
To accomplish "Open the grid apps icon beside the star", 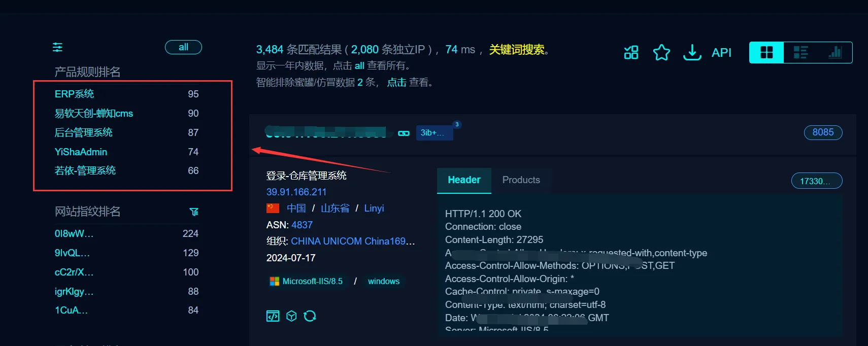I will tap(631, 52).
